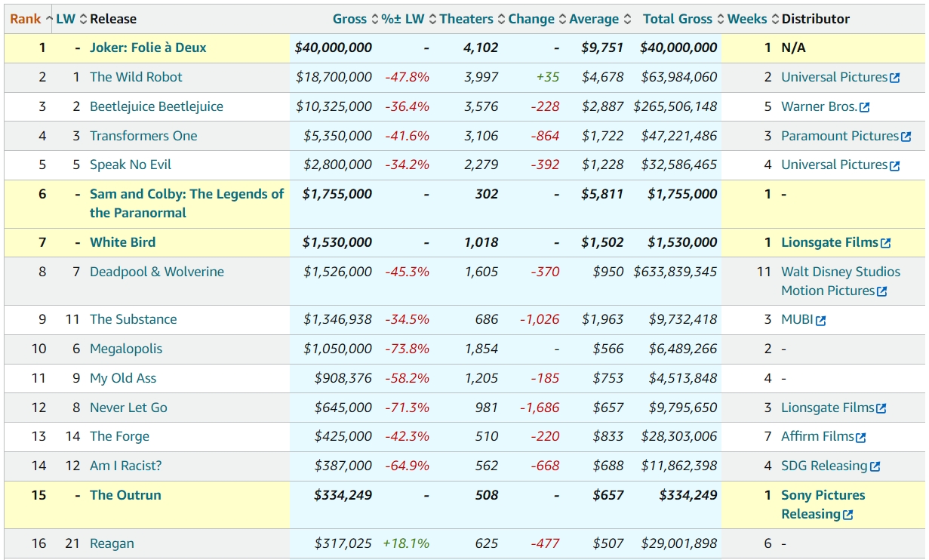Select Deadpool & Wolverine total $633,839,345
Image resolution: width=929 pixels, height=560 pixels.
pyautogui.click(x=675, y=272)
